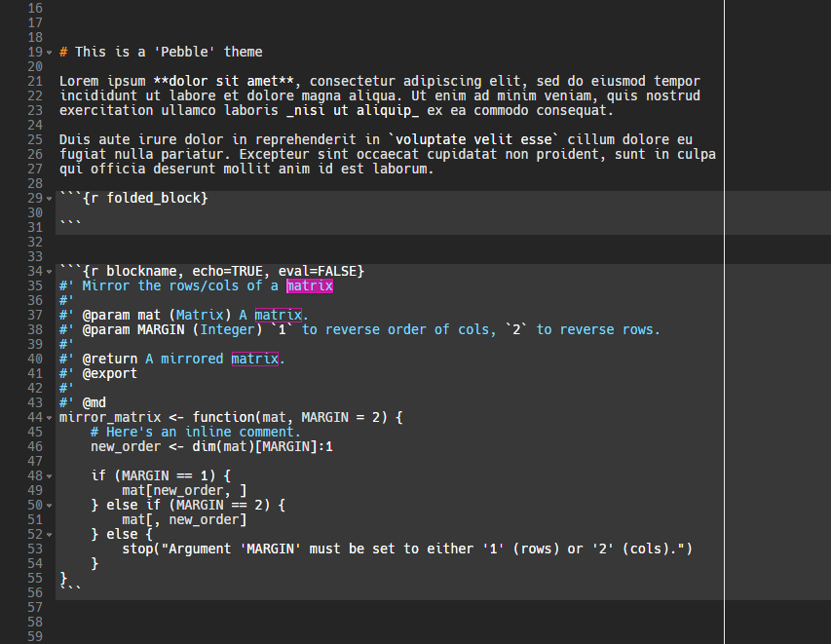Viewport: 831px width, 644px height.
Task: Click the '**dolor sit amet**' bold text
Action: coord(224,81)
